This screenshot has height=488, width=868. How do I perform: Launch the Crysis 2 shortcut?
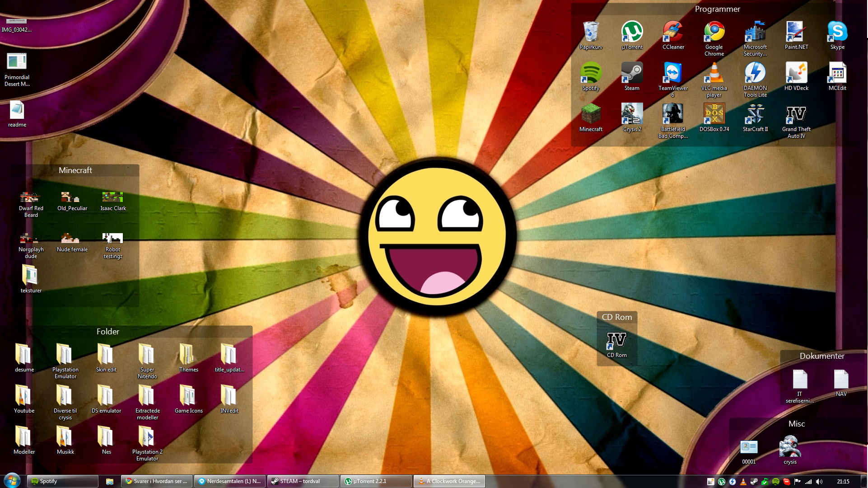pos(632,117)
